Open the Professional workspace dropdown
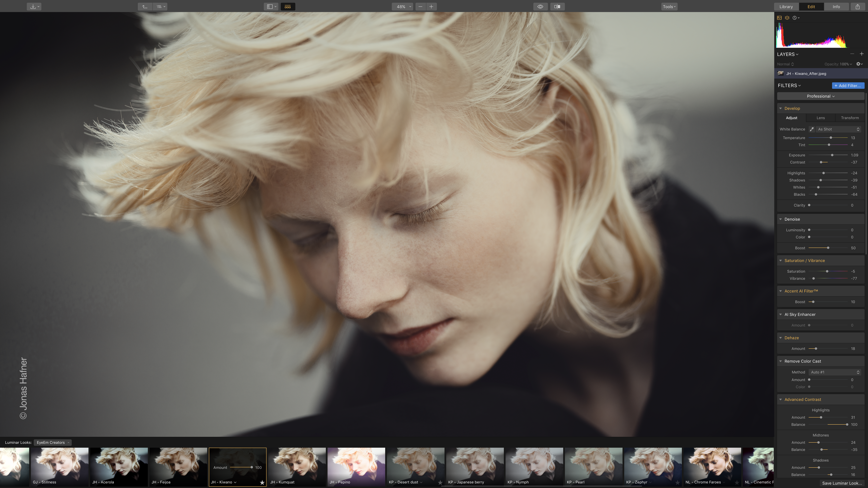 pyautogui.click(x=821, y=96)
